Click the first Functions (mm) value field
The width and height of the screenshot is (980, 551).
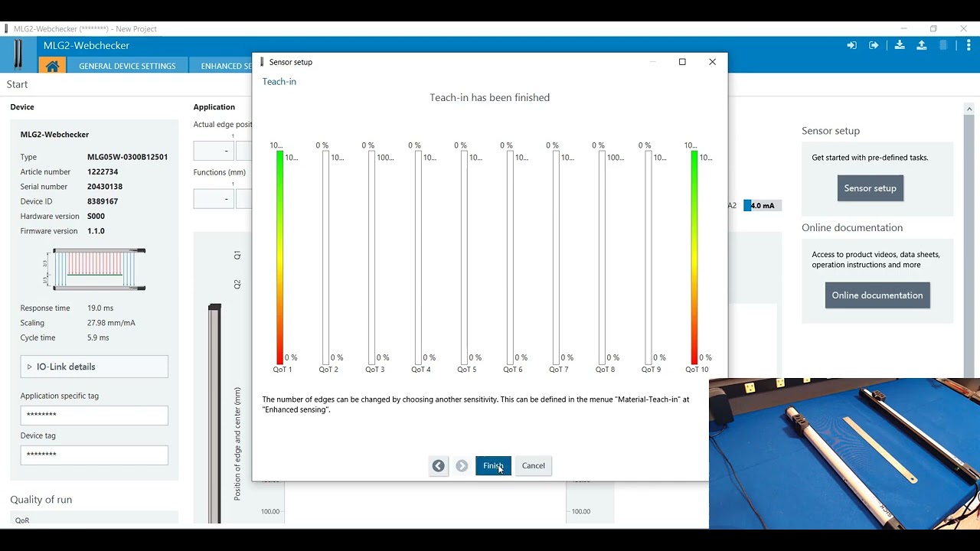coord(214,199)
